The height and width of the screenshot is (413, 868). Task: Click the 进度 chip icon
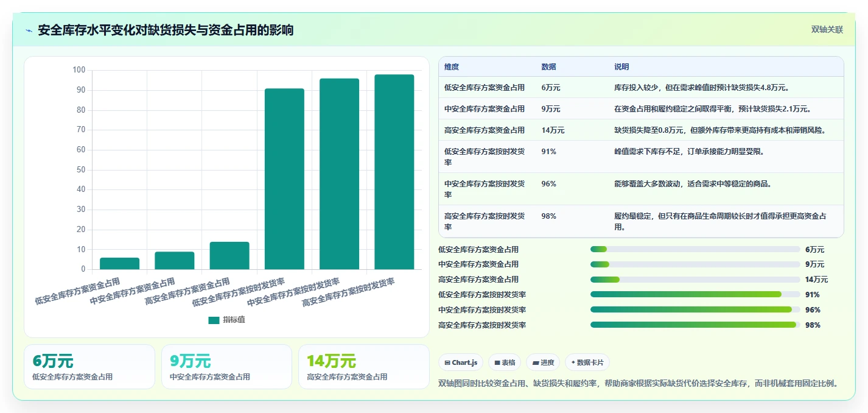point(535,362)
